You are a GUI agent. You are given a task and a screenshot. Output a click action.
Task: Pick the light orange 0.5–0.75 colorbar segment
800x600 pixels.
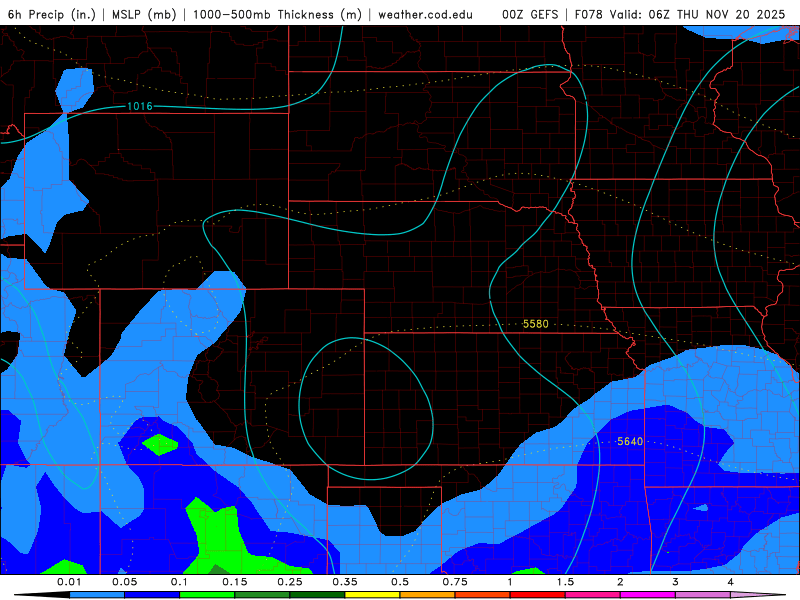[428, 595]
